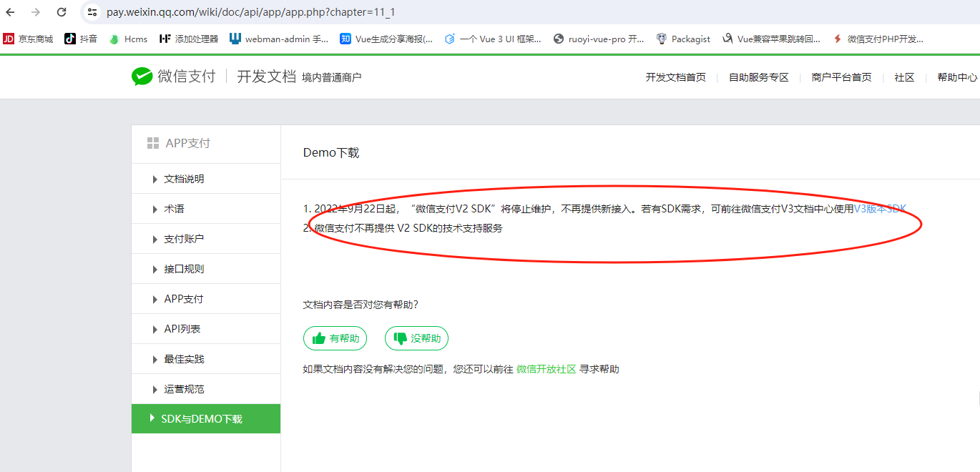Open Vue生成分享海报 bookmark
Image resolution: width=980 pixels, height=472 pixels.
[386, 39]
